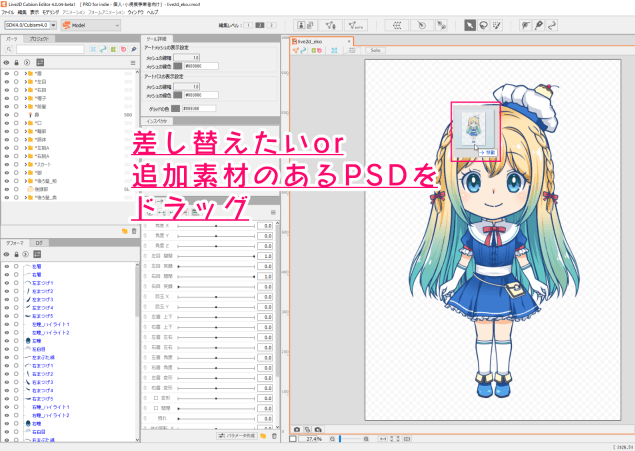Viewport: 635px width, 451px height.
Task: Switch to the プロジェクト tab
Action: pos(39,39)
